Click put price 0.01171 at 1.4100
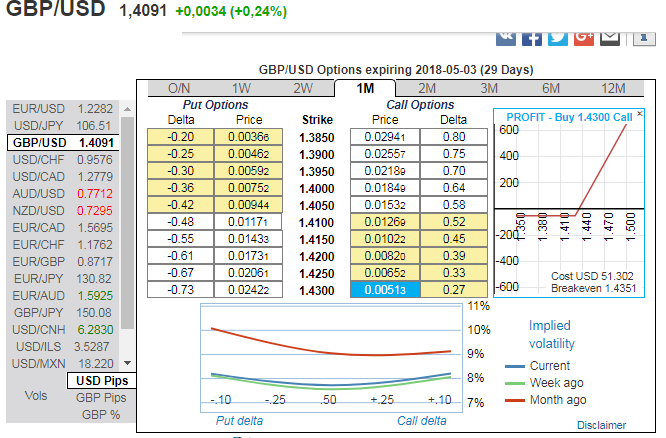This screenshot has height=438, width=666. tap(248, 222)
